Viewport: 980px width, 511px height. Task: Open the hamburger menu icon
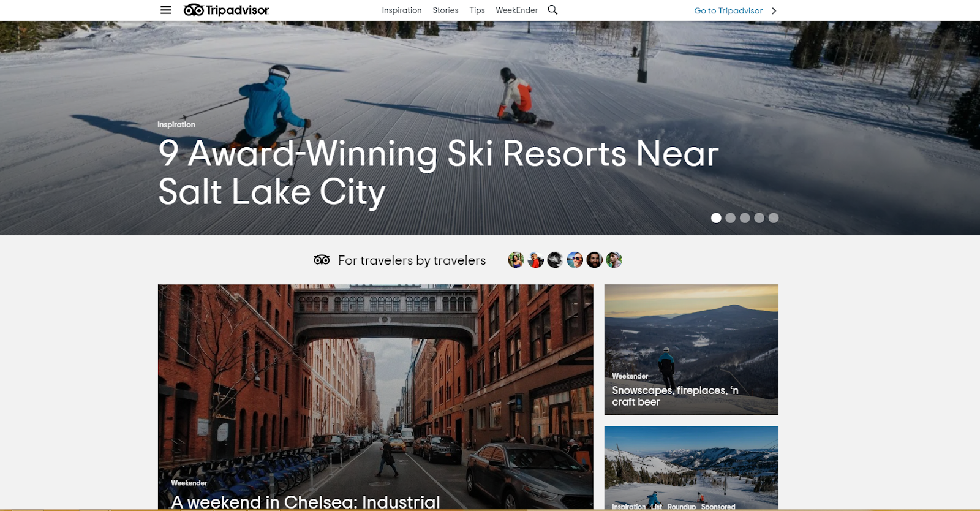click(x=166, y=10)
